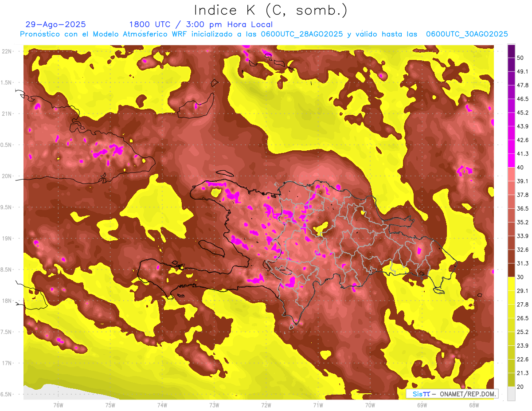Click the 20N latitude label
This screenshot has height=411, width=532.
pos(7,176)
